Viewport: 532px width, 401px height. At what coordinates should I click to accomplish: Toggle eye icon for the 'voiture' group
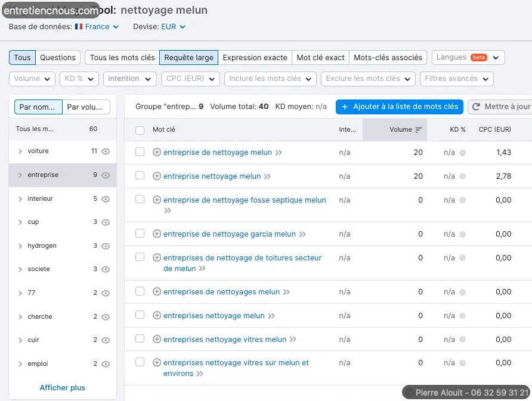point(106,152)
